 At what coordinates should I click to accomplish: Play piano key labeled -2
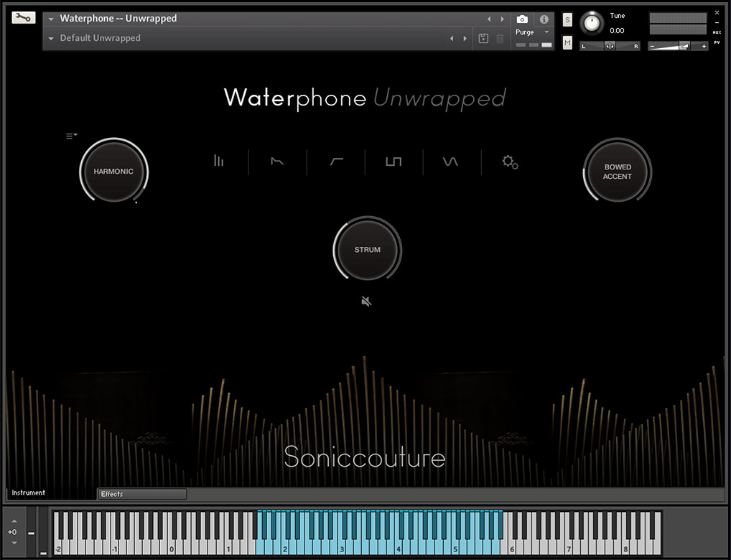[58, 549]
